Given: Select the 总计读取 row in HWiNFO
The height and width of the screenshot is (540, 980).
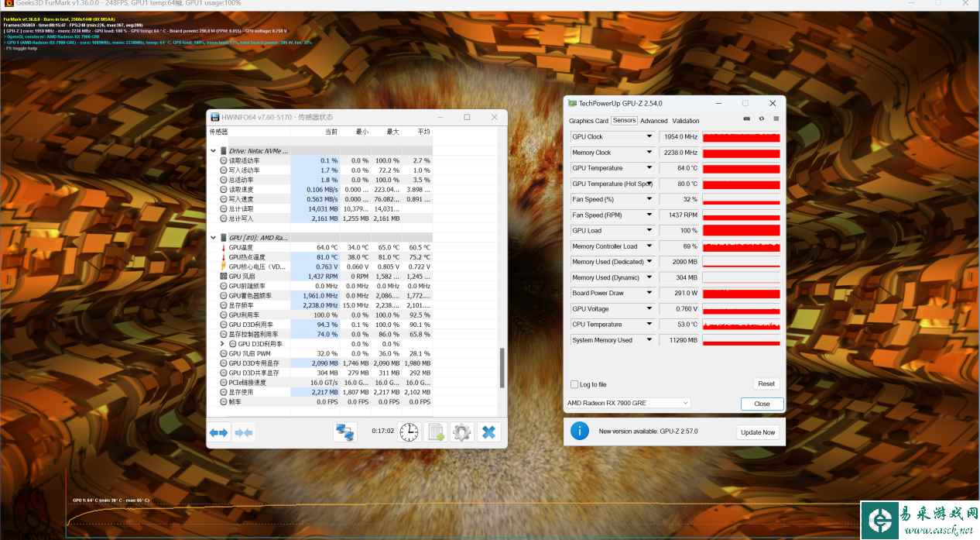Looking at the screenshot, I should point(320,208).
